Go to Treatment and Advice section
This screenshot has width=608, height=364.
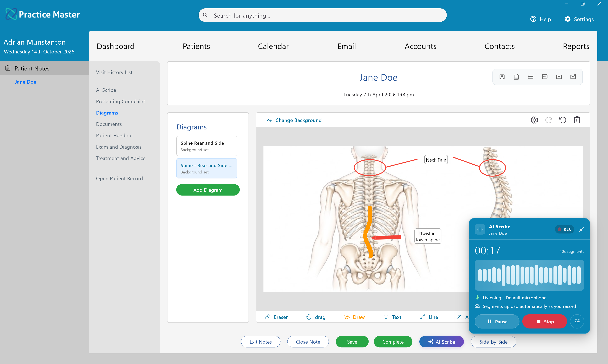point(121,158)
